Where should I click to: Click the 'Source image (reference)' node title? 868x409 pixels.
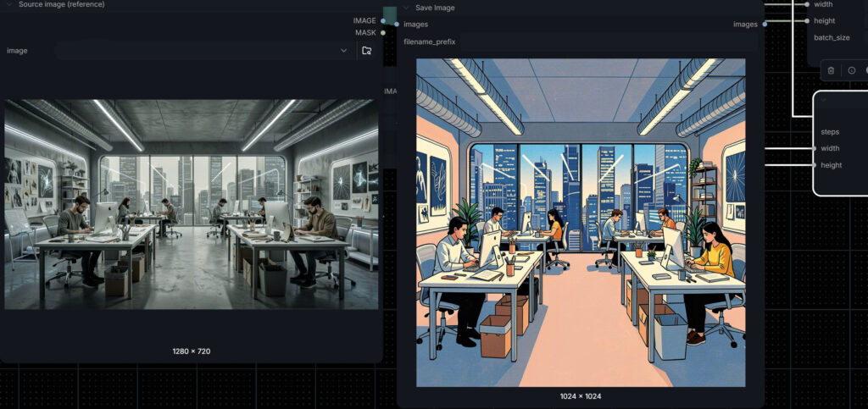point(61,4)
